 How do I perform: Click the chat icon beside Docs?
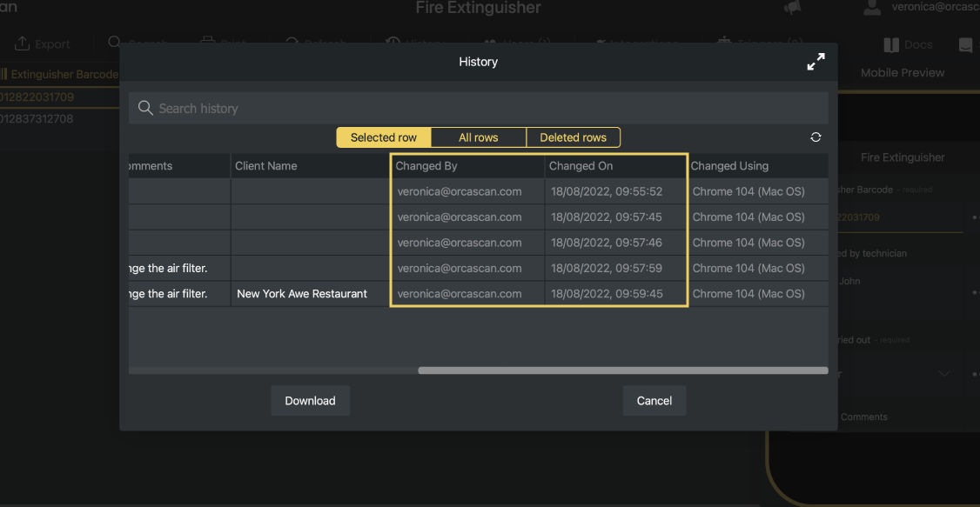pyautogui.click(x=965, y=44)
